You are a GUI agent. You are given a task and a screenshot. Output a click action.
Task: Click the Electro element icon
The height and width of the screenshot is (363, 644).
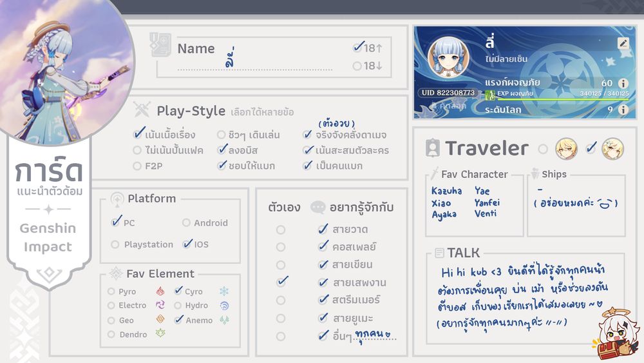(x=160, y=305)
